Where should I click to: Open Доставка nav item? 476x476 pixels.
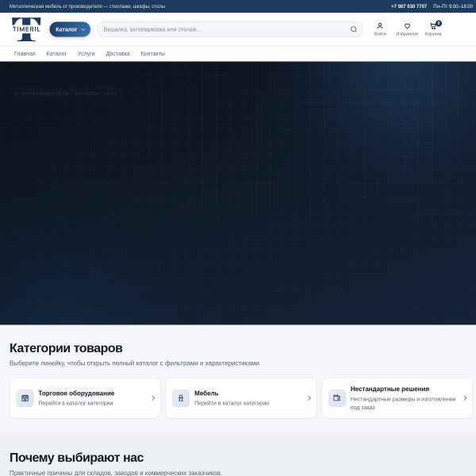tap(117, 54)
